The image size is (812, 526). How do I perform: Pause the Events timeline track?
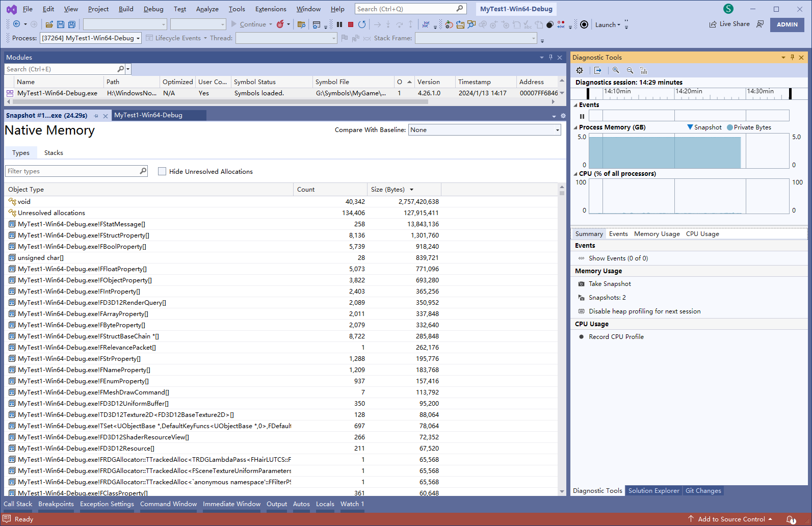(582, 116)
